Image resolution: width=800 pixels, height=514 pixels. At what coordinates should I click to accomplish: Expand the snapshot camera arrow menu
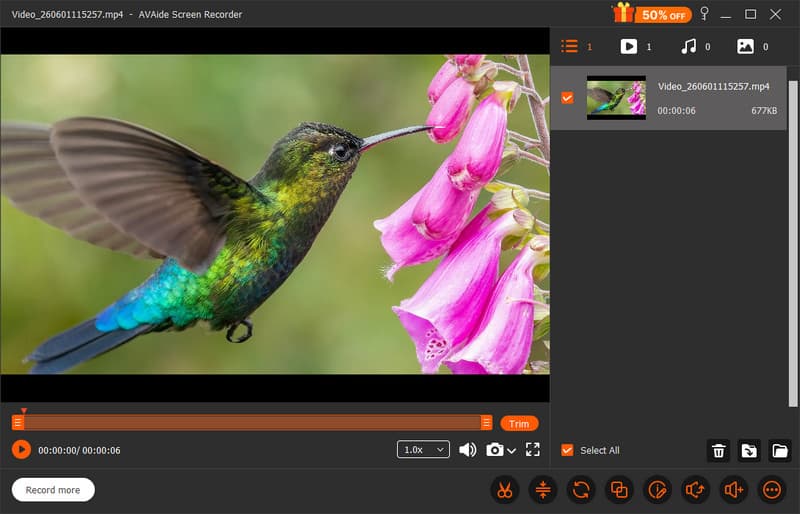511,451
